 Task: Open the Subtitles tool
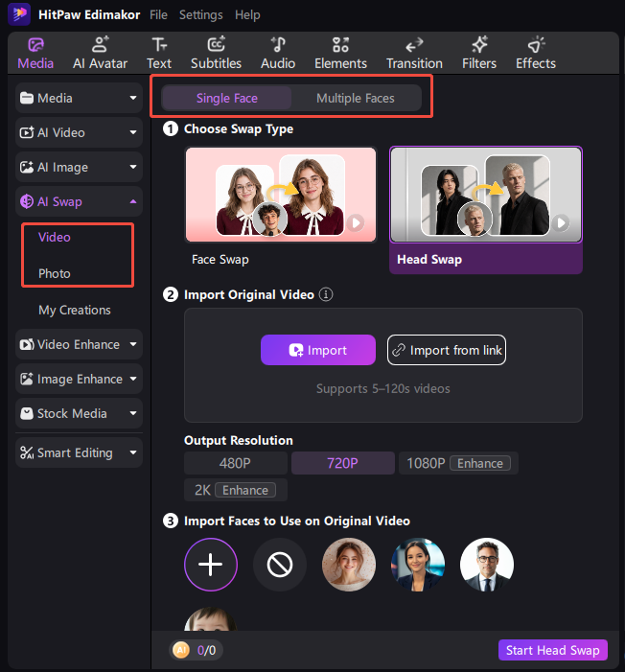(216, 54)
